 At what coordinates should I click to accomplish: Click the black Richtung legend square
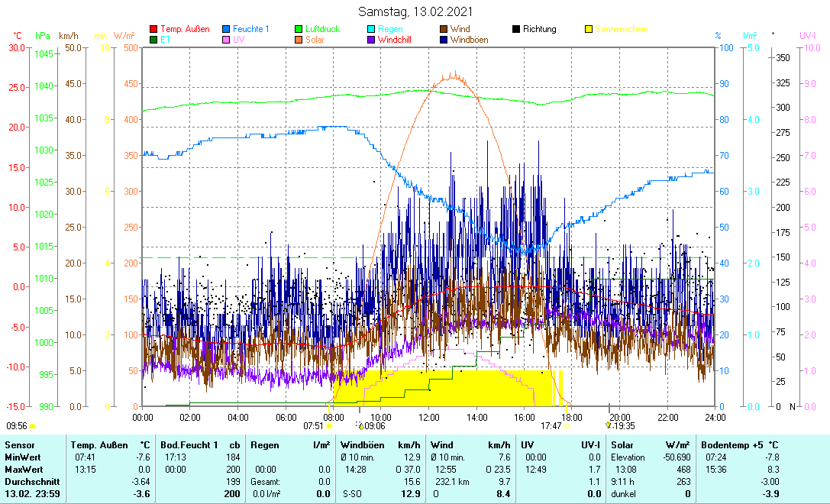pos(516,30)
